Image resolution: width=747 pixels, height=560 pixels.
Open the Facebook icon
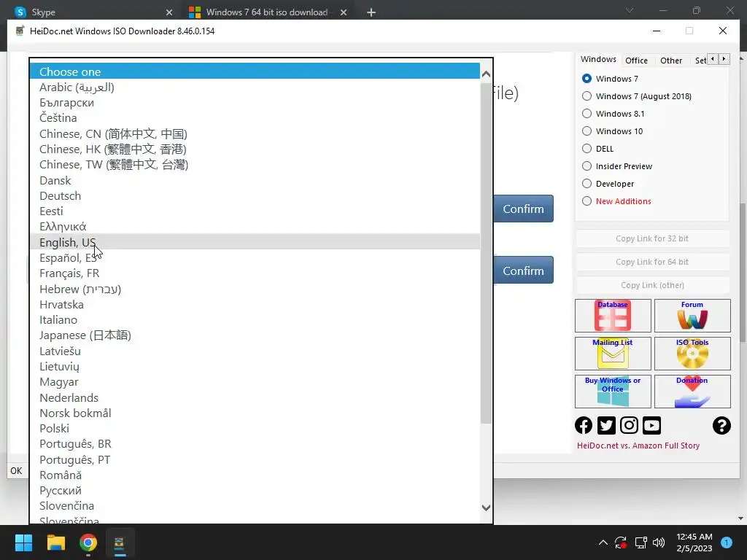(584, 425)
